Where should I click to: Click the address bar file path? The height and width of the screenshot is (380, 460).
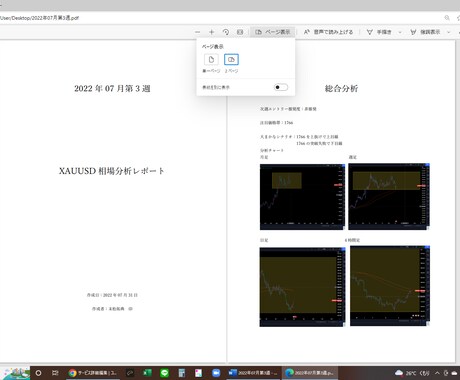point(39,18)
